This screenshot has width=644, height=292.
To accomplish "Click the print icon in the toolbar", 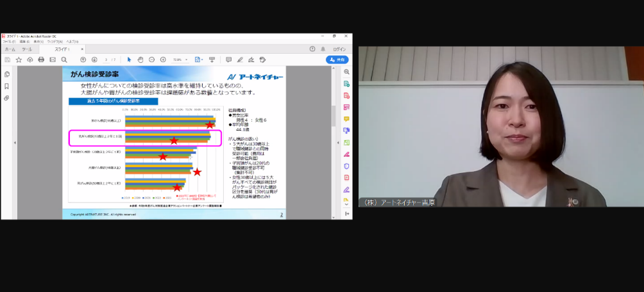I will pos(41,60).
